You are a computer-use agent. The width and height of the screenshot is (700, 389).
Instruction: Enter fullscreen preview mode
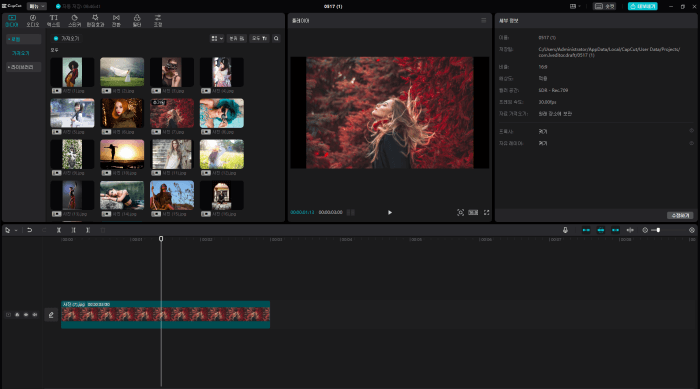tap(487, 213)
